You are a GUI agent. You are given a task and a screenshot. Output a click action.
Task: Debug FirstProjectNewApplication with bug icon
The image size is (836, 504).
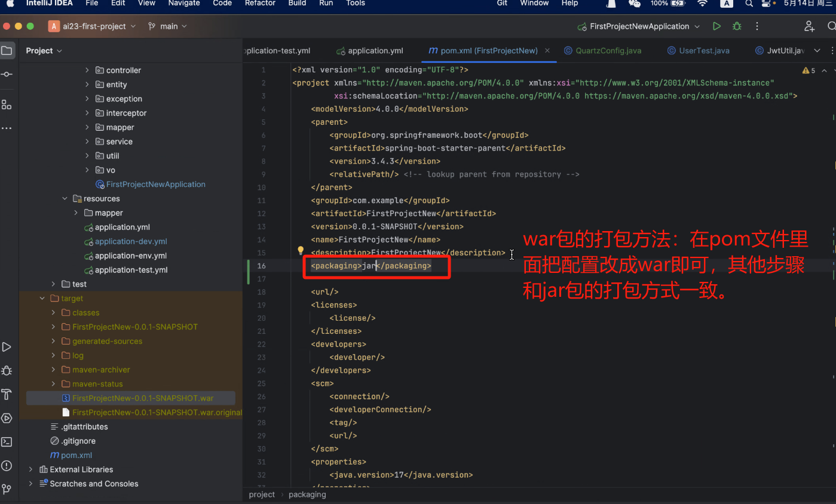pos(737,26)
